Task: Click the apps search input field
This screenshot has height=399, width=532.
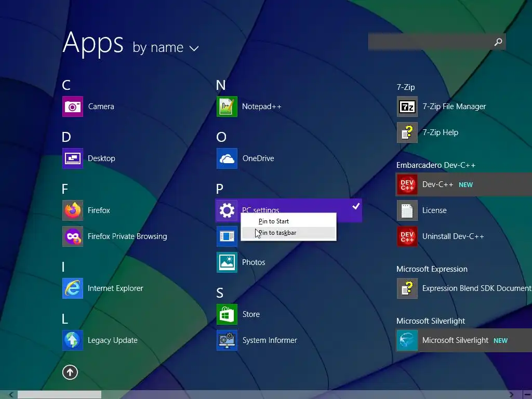Action: tap(437, 42)
